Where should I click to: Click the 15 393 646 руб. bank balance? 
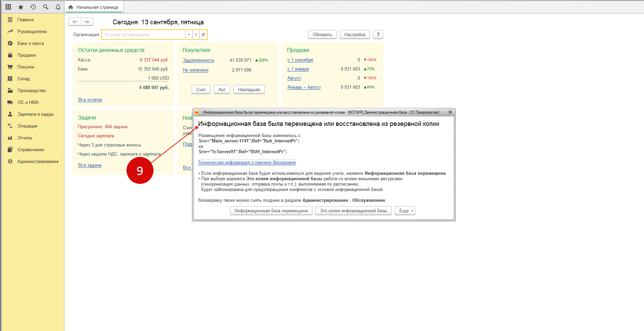pyautogui.click(x=153, y=69)
